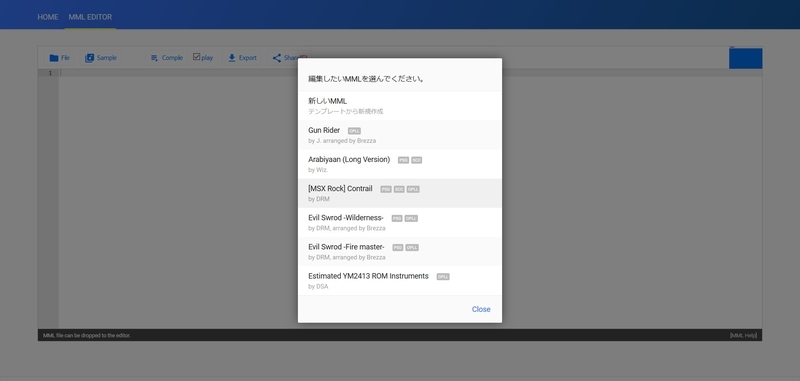Open the HOME tab
Screen dimensions: 800x381
(x=47, y=17)
